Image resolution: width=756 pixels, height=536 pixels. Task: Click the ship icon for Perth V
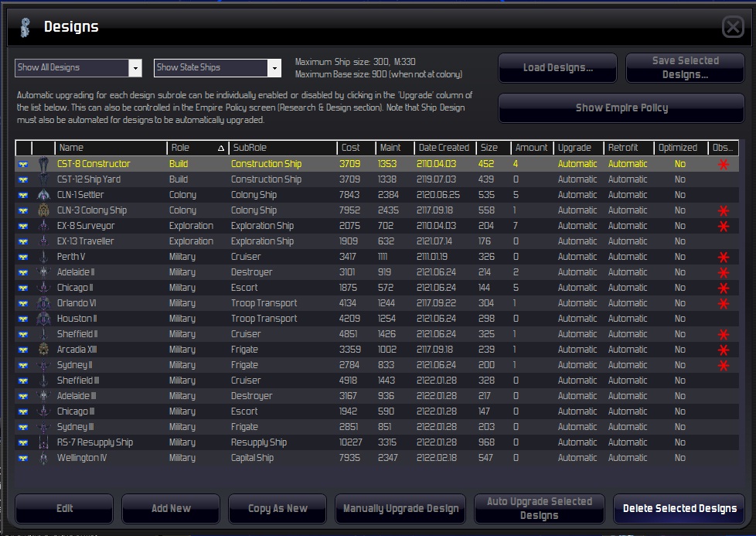tap(43, 257)
